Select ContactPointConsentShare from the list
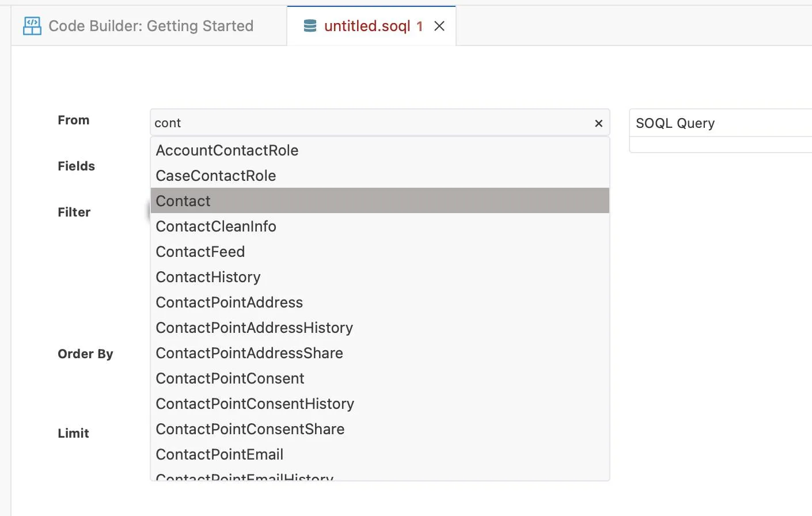 [380, 429]
